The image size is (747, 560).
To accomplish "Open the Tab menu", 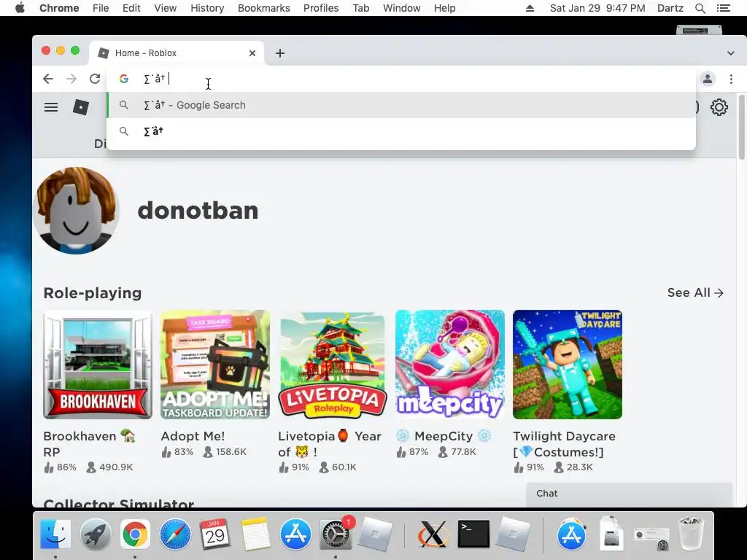I will pos(360,8).
